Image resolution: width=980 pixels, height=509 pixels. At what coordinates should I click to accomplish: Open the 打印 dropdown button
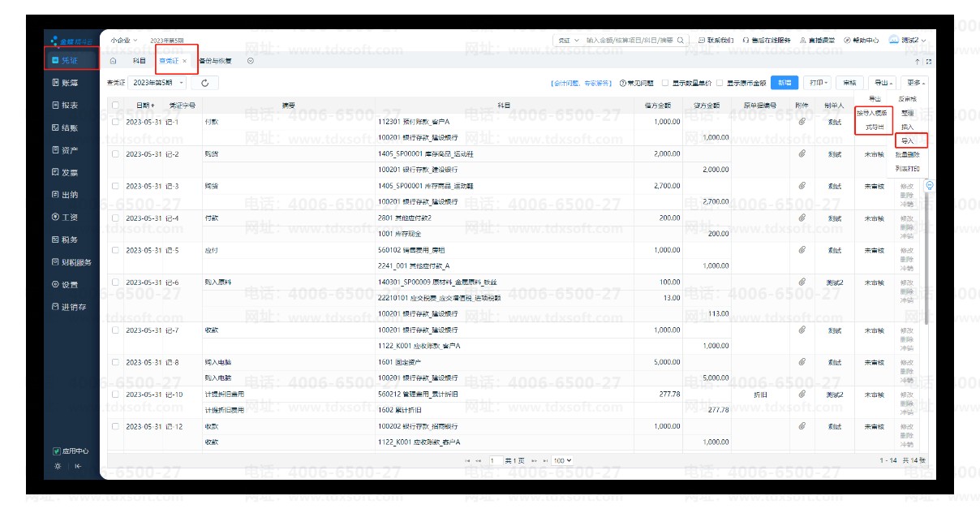[817, 83]
